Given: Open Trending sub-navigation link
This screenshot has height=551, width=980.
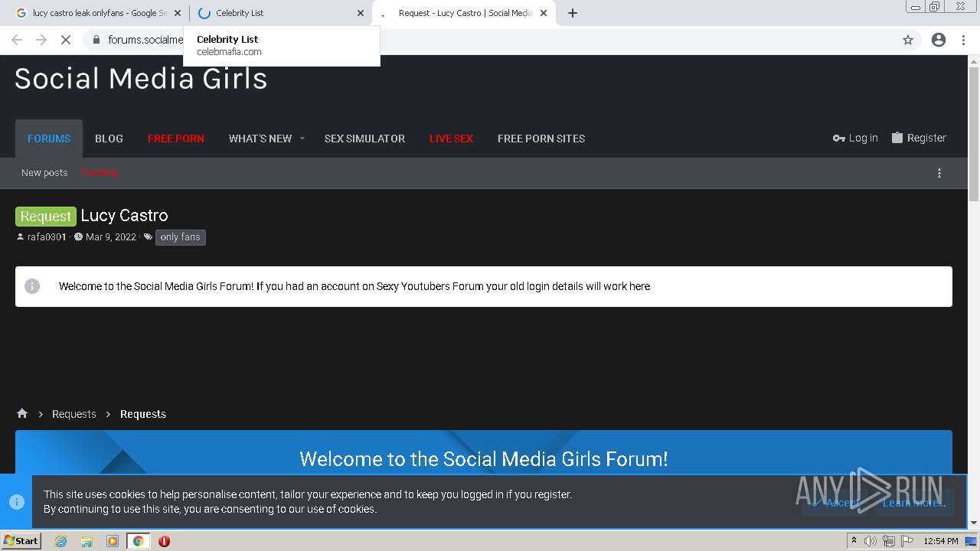Looking at the screenshot, I should click(100, 173).
